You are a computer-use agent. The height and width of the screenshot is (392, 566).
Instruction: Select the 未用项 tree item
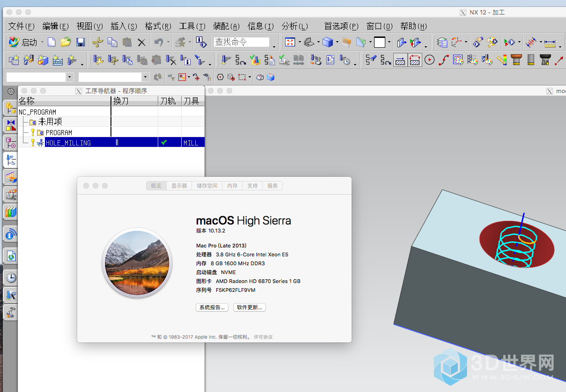click(50, 122)
